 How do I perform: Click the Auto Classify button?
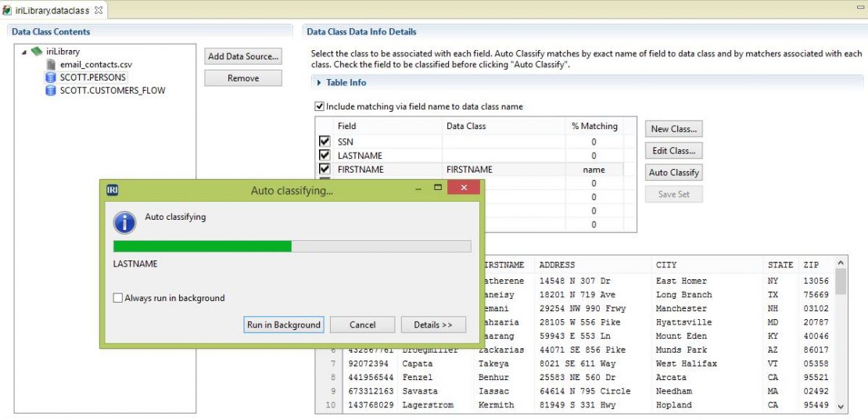coord(674,172)
